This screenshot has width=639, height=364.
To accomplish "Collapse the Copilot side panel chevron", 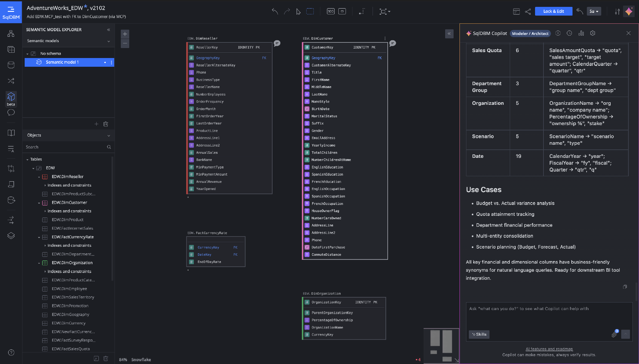I will tap(449, 34).
